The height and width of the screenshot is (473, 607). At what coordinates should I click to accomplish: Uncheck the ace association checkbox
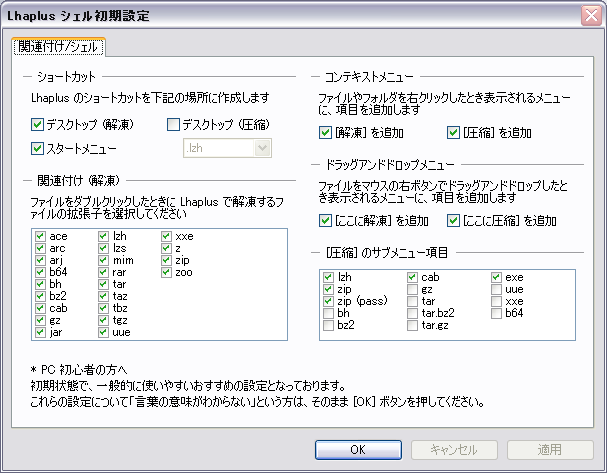(x=40, y=236)
